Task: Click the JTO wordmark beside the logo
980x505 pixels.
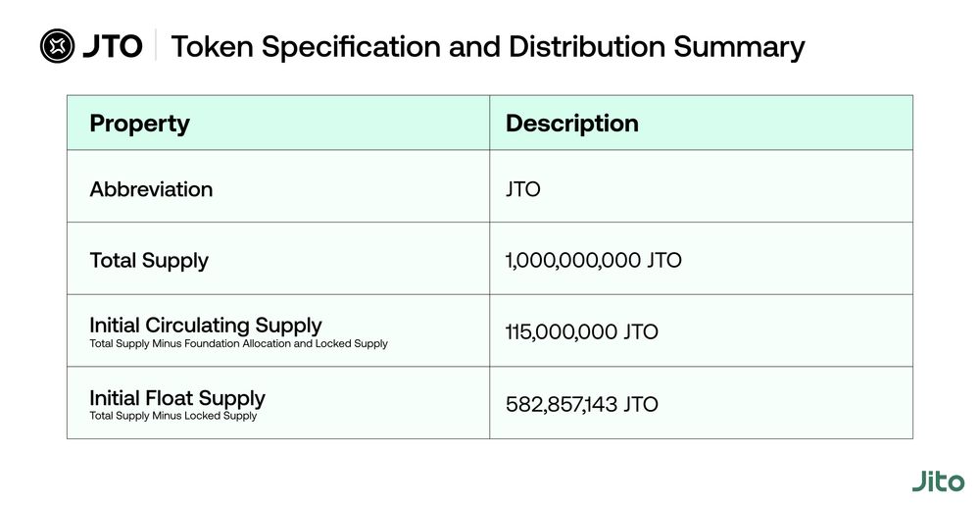Action: pyautogui.click(x=112, y=46)
